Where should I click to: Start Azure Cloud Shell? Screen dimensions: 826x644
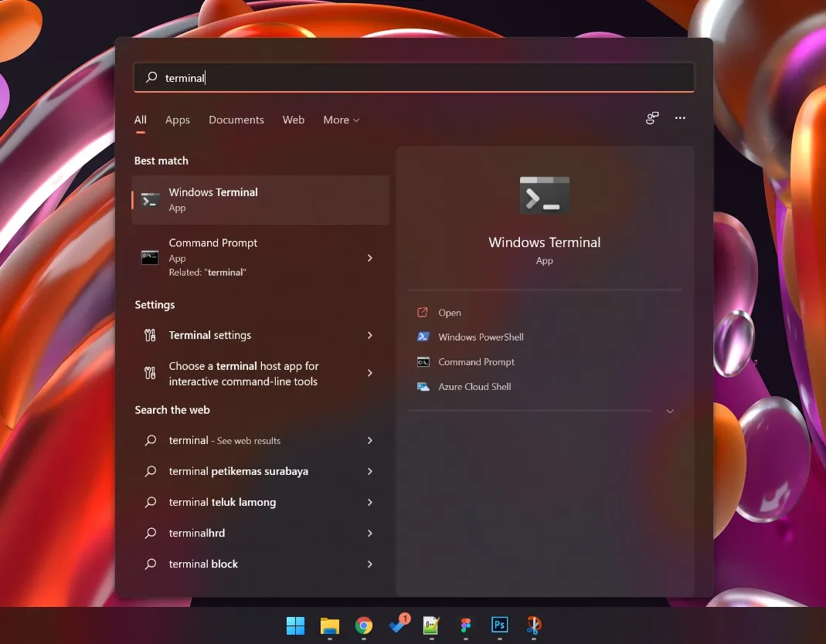[x=474, y=386]
